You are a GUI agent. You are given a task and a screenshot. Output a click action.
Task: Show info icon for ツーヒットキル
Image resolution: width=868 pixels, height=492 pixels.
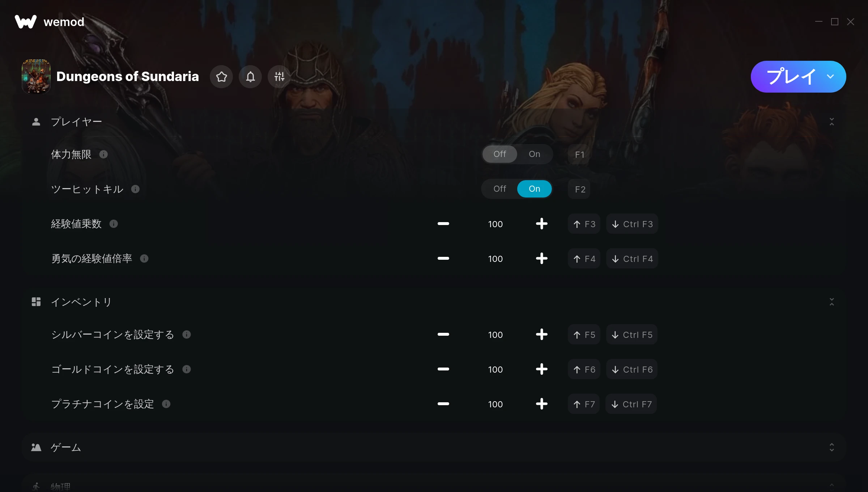[135, 189]
